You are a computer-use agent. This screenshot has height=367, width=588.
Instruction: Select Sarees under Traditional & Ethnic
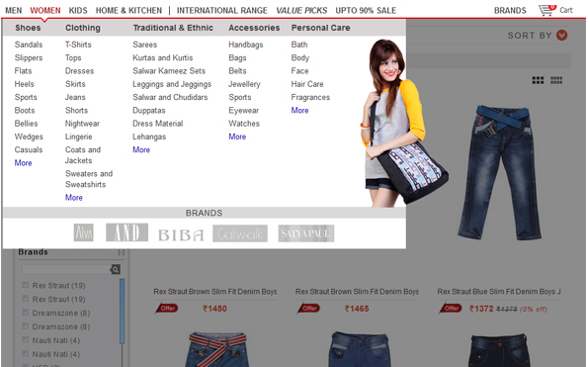144,45
